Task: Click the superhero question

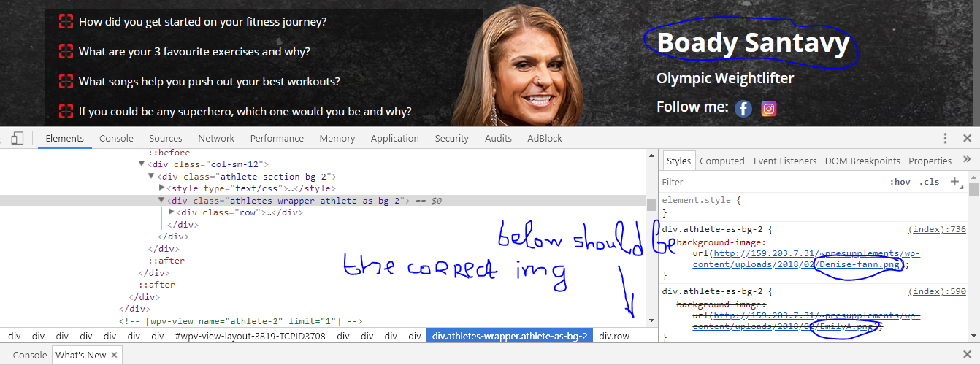Action: point(245,112)
